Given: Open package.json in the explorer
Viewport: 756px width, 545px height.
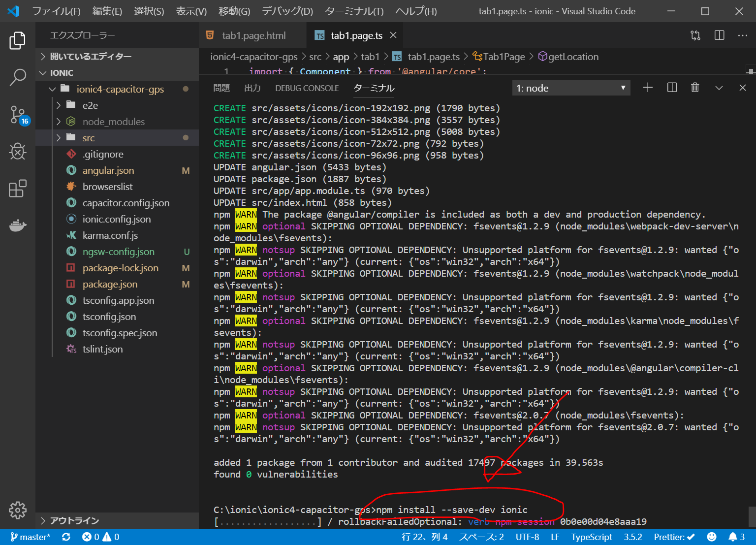Looking at the screenshot, I should coord(110,284).
